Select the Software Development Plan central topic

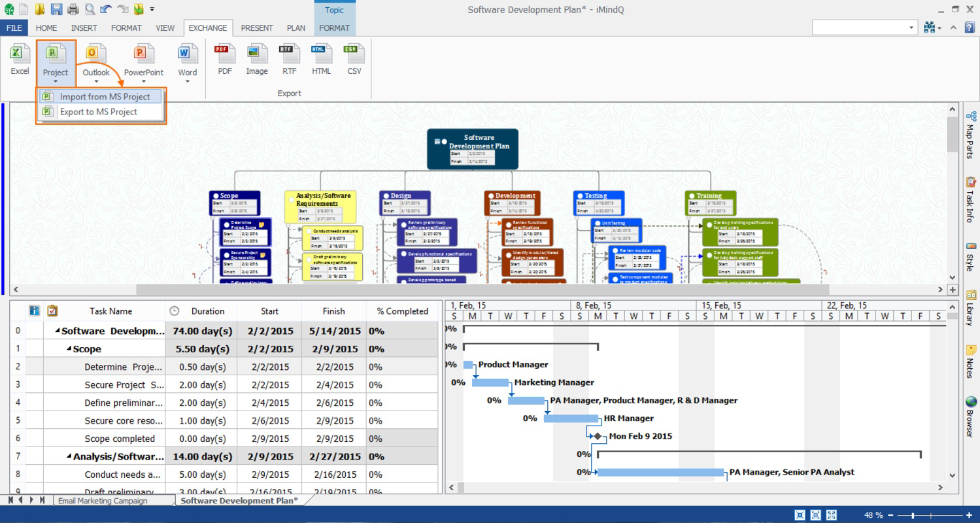(x=472, y=148)
